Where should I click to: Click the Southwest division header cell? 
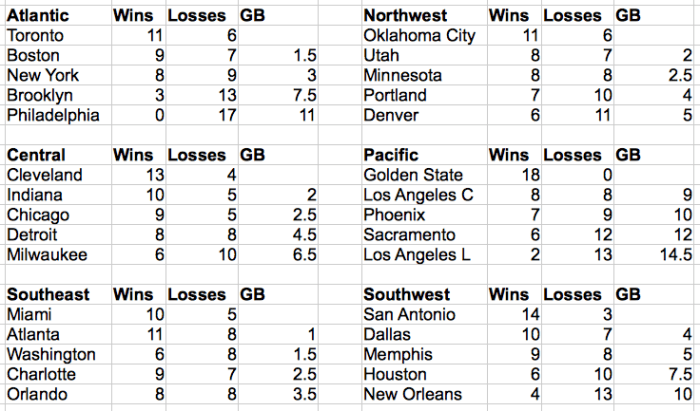tap(407, 295)
